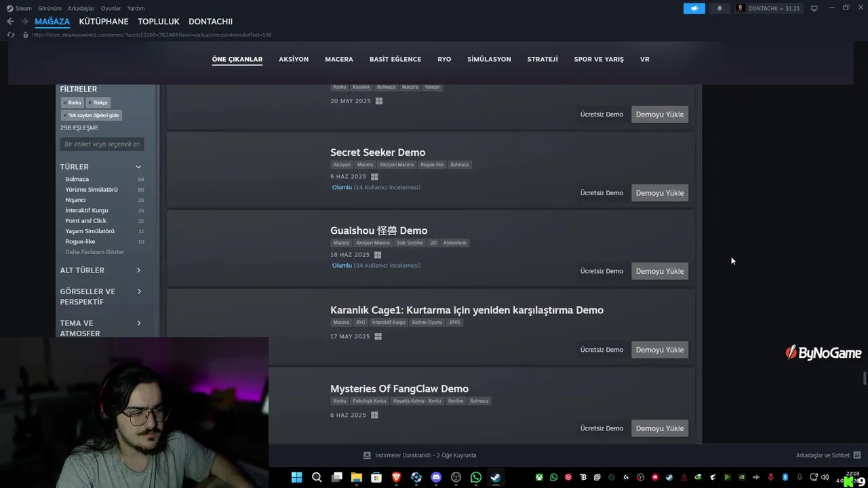Expand the TEMA VE ATMOSFER section

[x=138, y=323]
